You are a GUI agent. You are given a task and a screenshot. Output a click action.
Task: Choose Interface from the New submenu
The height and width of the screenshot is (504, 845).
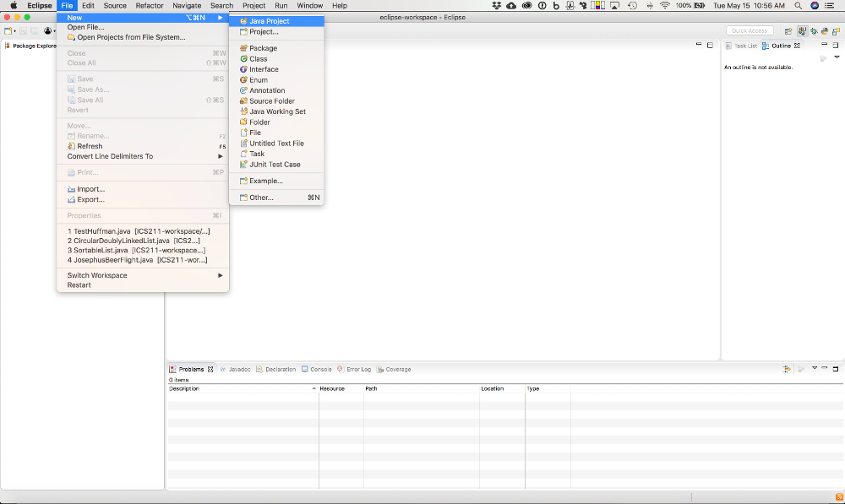(264, 69)
